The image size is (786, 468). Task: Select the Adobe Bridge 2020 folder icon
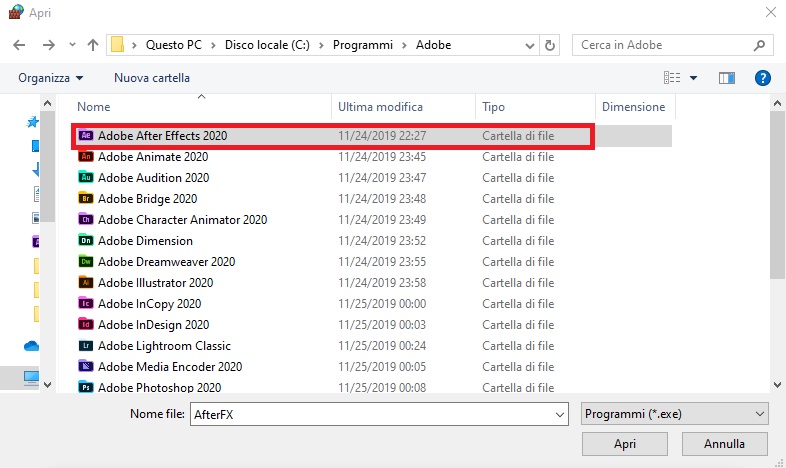(86, 198)
